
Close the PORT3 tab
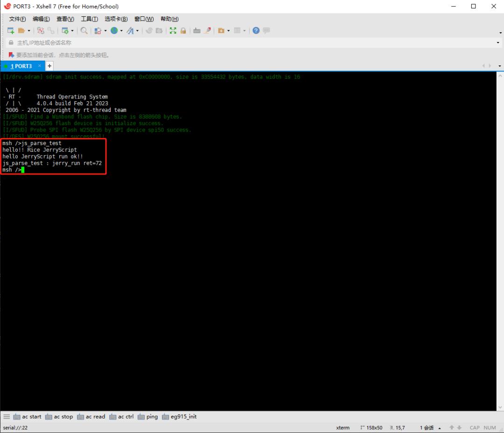coord(40,66)
